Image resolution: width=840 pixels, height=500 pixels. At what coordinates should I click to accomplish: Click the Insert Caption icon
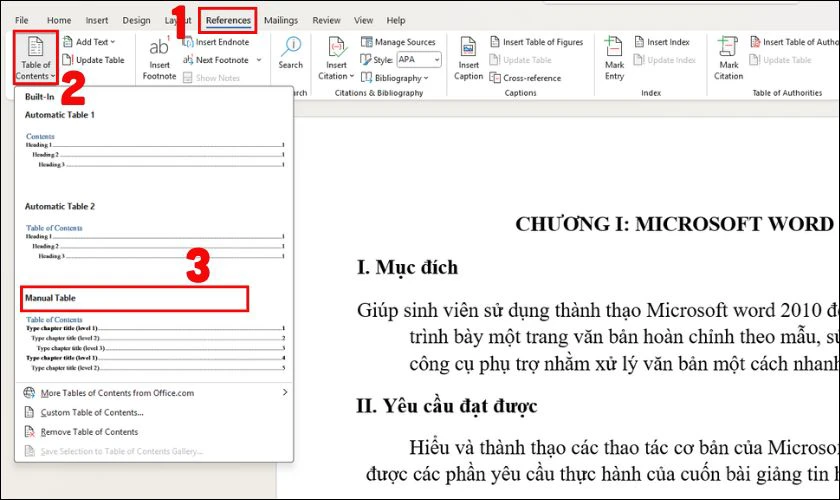click(468, 48)
